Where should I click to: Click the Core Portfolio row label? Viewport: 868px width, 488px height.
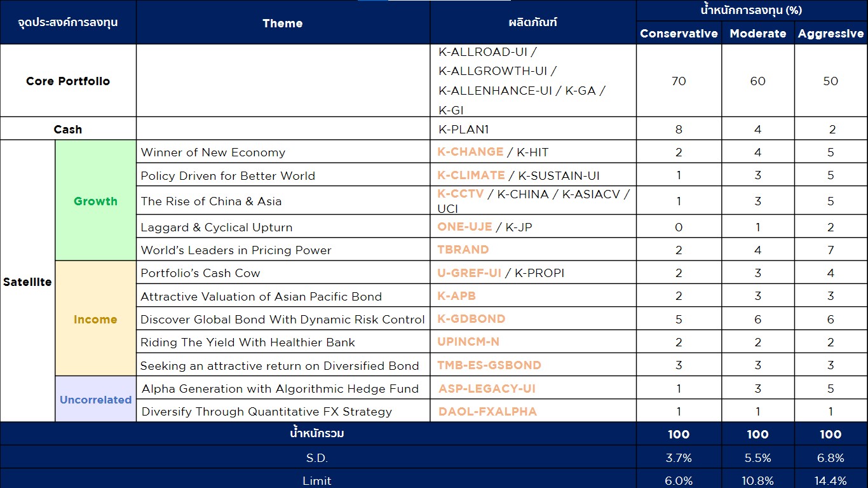(x=68, y=81)
